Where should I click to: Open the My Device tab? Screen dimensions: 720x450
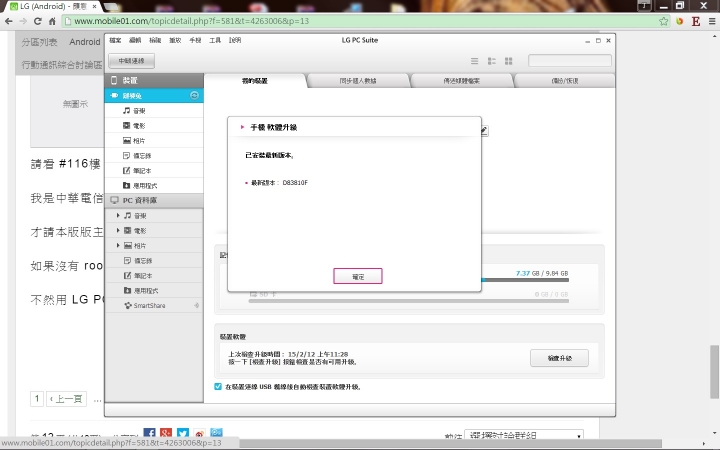255,81
